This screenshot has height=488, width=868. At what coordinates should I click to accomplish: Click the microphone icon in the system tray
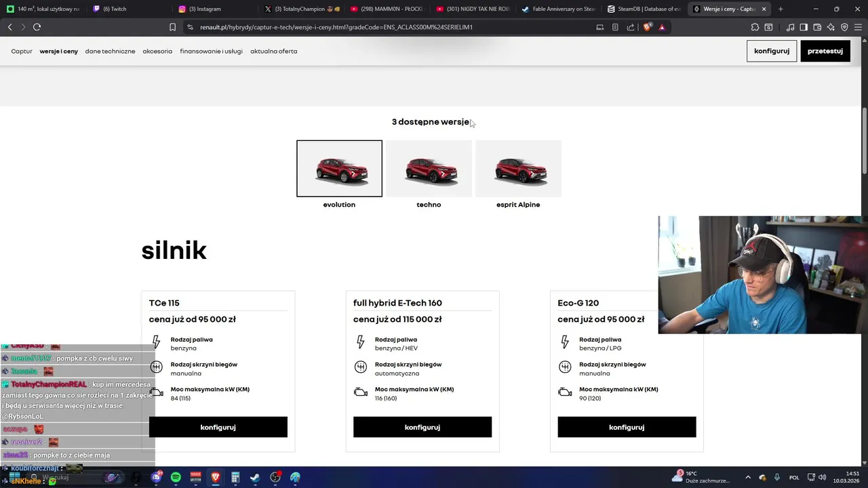[777, 477]
